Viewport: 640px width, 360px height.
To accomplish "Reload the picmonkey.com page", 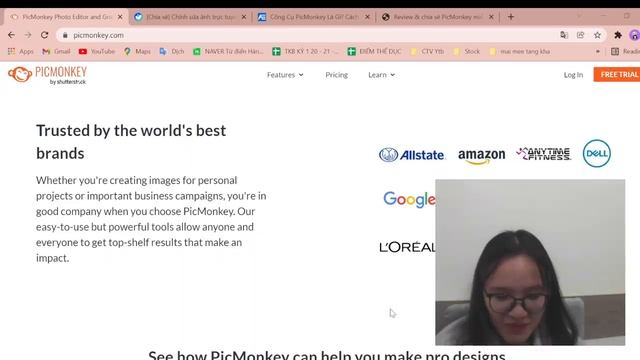I will pyautogui.click(x=44, y=35).
